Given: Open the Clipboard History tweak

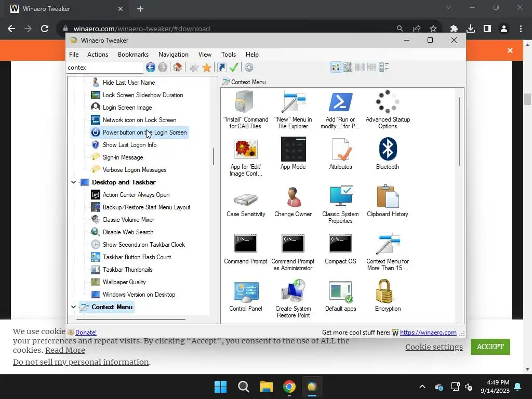Looking at the screenshot, I should (388, 201).
